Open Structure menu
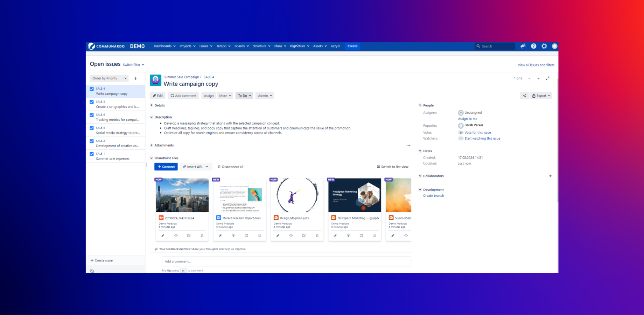 pyautogui.click(x=261, y=46)
